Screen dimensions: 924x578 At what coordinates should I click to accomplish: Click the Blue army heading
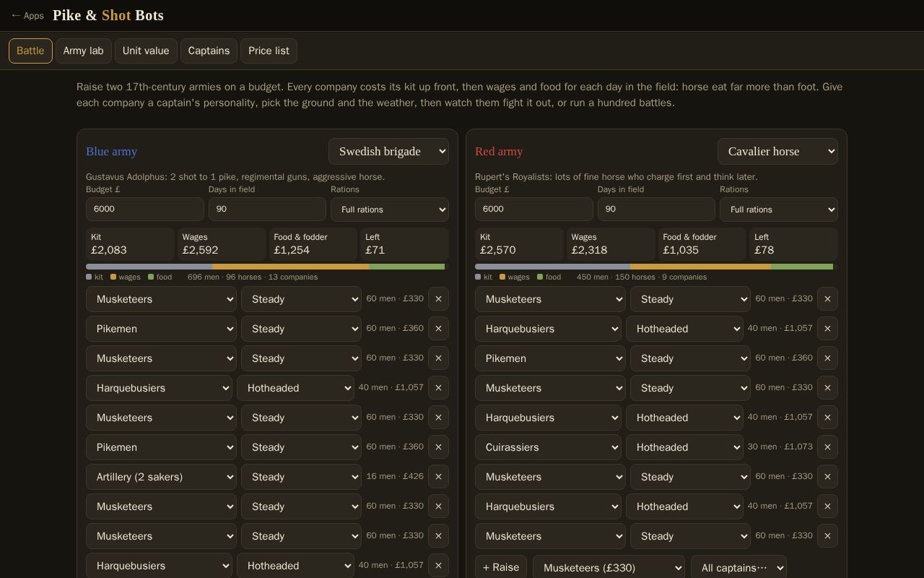click(111, 152)
